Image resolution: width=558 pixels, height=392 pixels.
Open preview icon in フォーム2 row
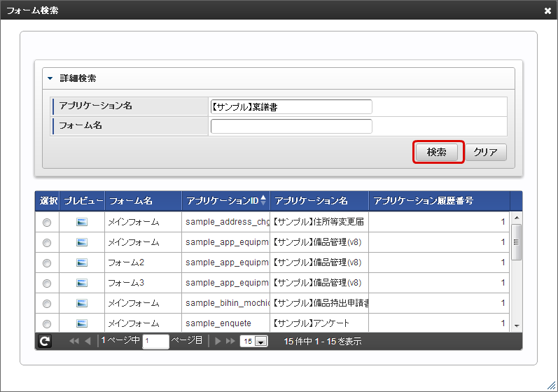click(82, 262)
